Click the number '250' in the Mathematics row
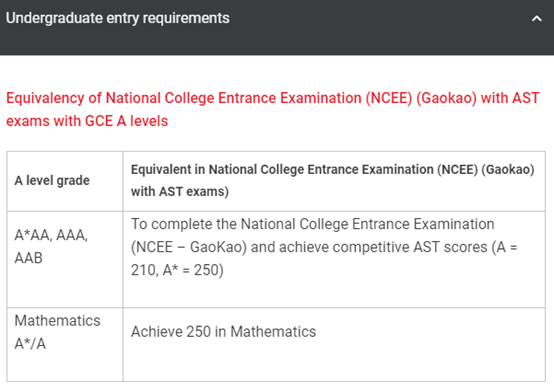 click(x=198, y=332)
